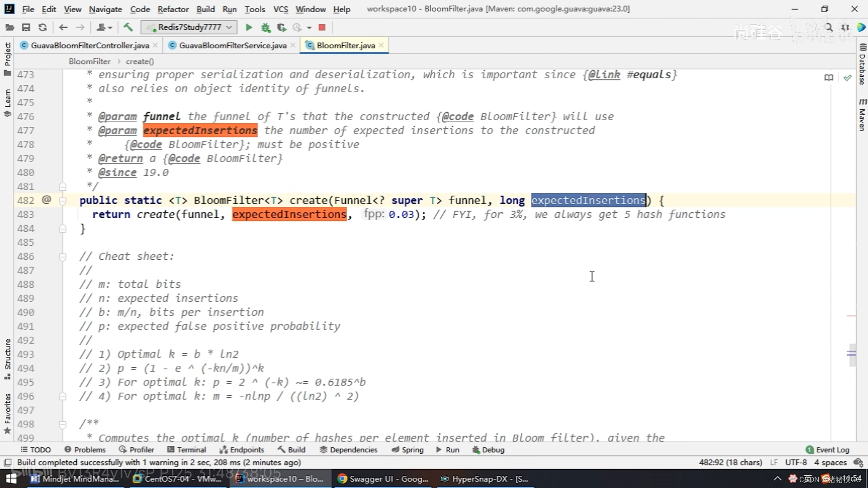
Task: Collapse the Cheat sheet comment fold at line 486
Action: click(63, 257)
